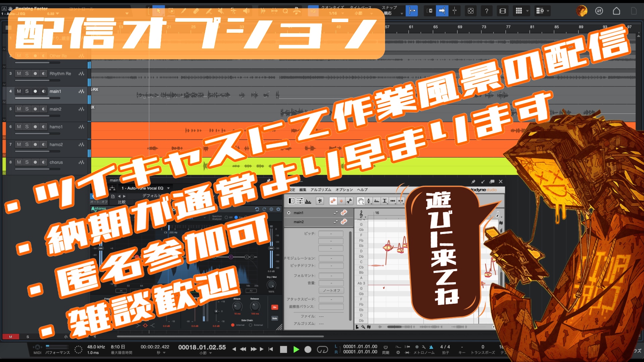Open audio waveform icon on chorus track
The width and height of the screenshot is (644, 362).
81,162
